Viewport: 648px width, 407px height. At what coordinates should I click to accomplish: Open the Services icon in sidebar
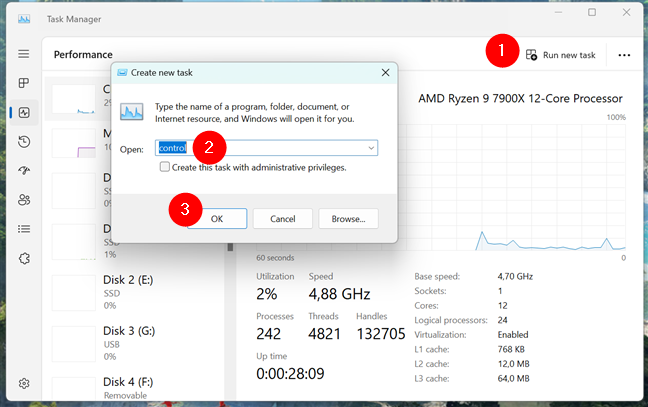click(24, 259)
